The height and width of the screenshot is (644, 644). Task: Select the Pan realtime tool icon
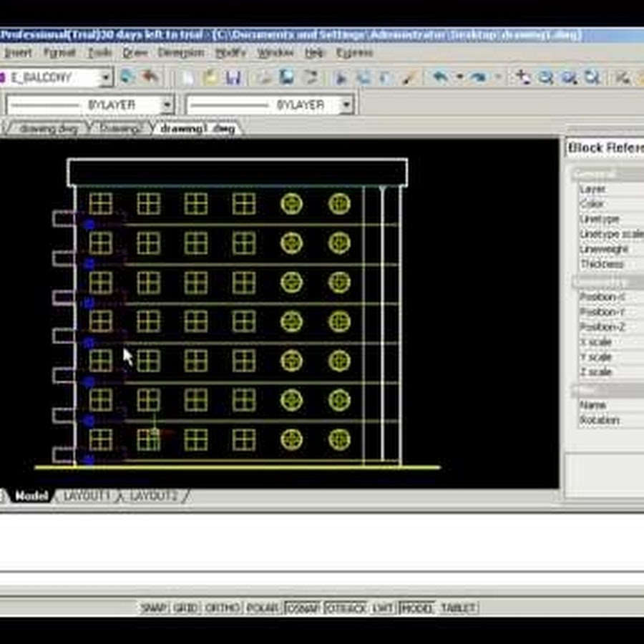[x=524, y=78]
